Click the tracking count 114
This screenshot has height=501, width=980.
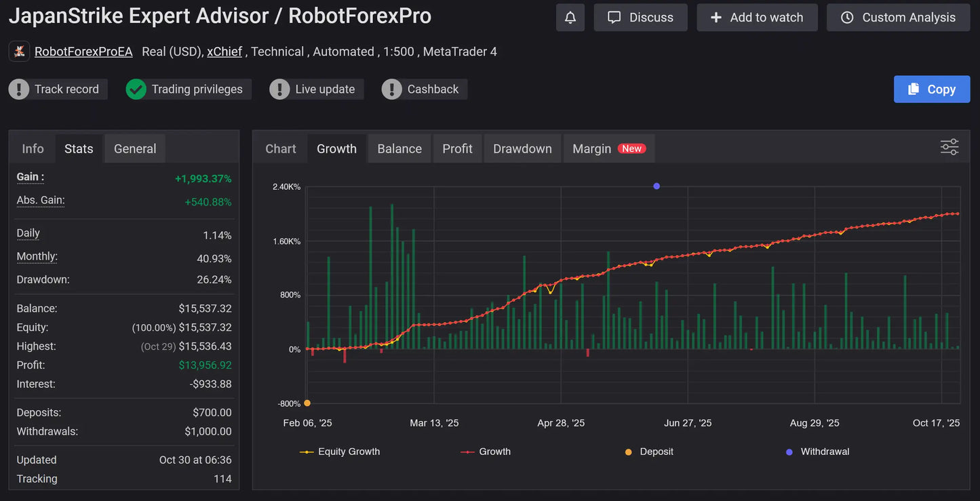point(222,479)
